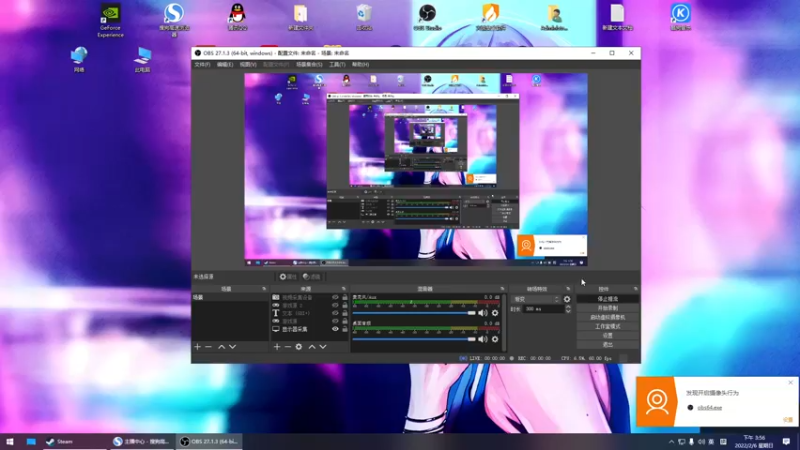
Task: Open 桌面音频 audio settings gear
Action: [x=495, y=339]
